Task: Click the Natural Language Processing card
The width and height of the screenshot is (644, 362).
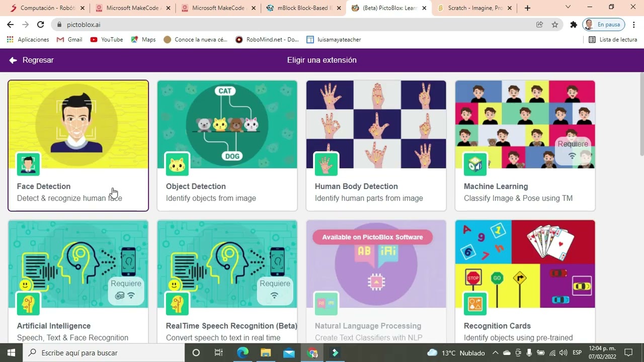Action: (x=376, y=282)
